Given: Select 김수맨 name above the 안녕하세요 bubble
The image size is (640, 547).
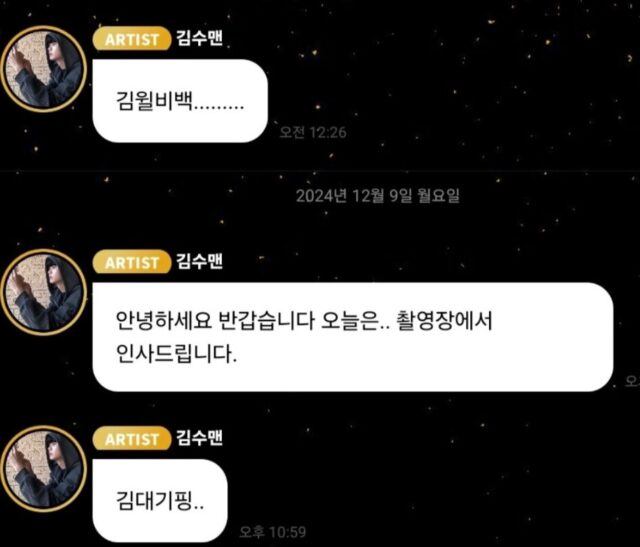Looking at the screenshot, I should click(200, 261).
